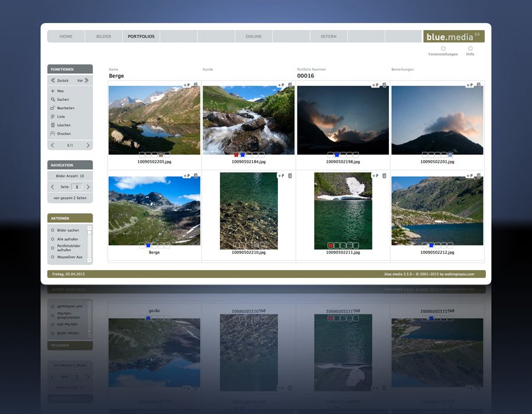Go to next page beside Seite field
The image size is (532, 414).
point(88,187)
